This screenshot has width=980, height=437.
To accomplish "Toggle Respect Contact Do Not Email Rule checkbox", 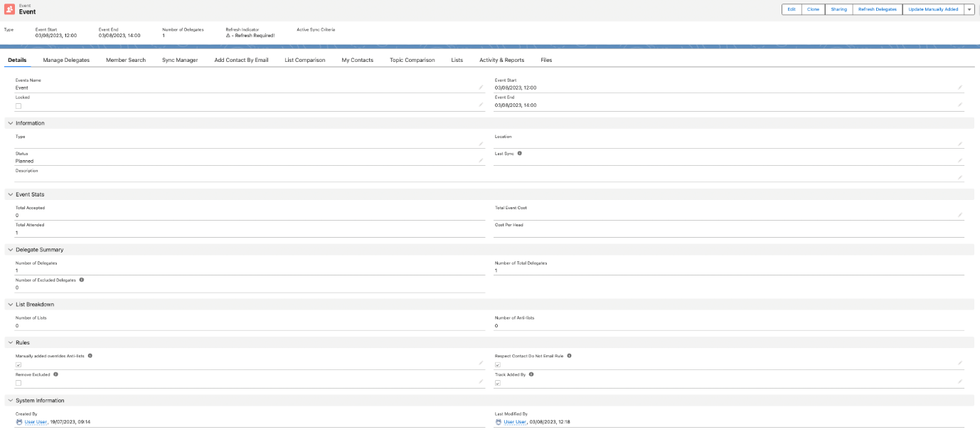I will pyautogui.click(x=498, y=364).
